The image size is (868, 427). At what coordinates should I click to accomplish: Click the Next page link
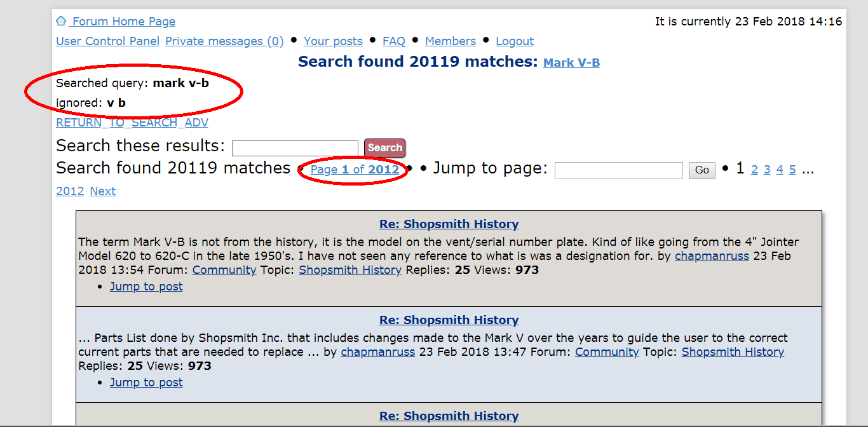103,191
